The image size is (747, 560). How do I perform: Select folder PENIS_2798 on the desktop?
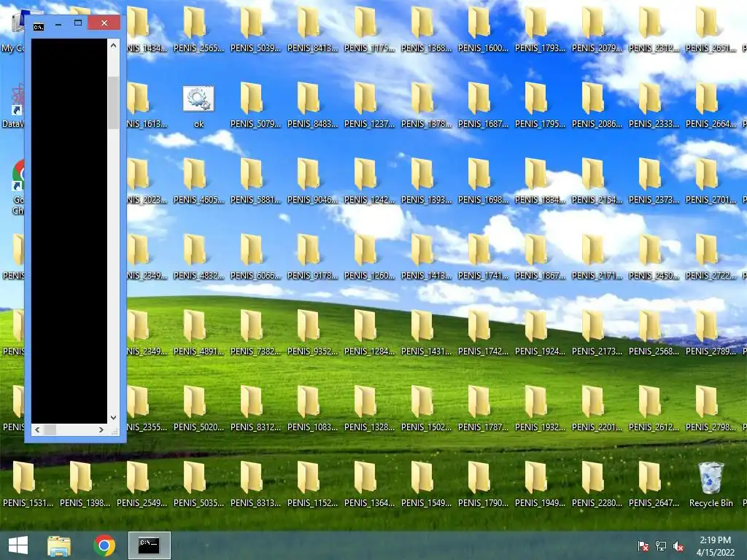711,408
